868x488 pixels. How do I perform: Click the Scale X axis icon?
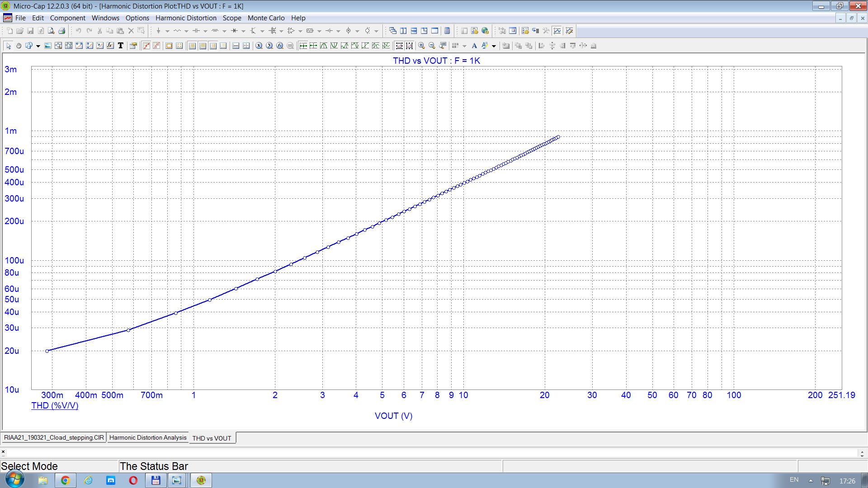point(79,46)
